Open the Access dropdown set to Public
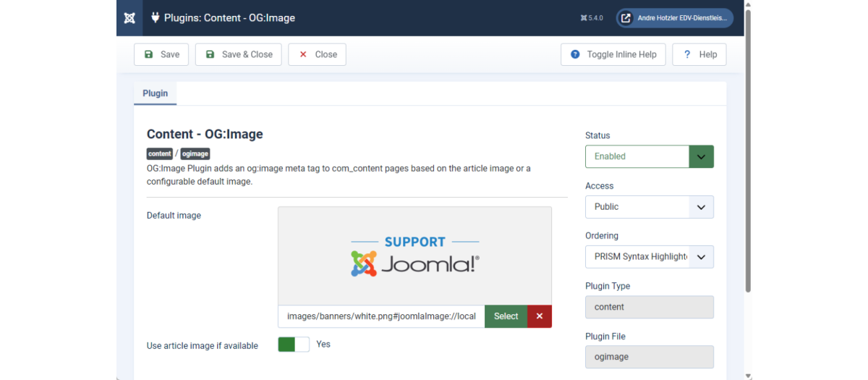Image resolution: width=868 pixels, height=380 pixels. pyautogui.click(x=649, y=207)
